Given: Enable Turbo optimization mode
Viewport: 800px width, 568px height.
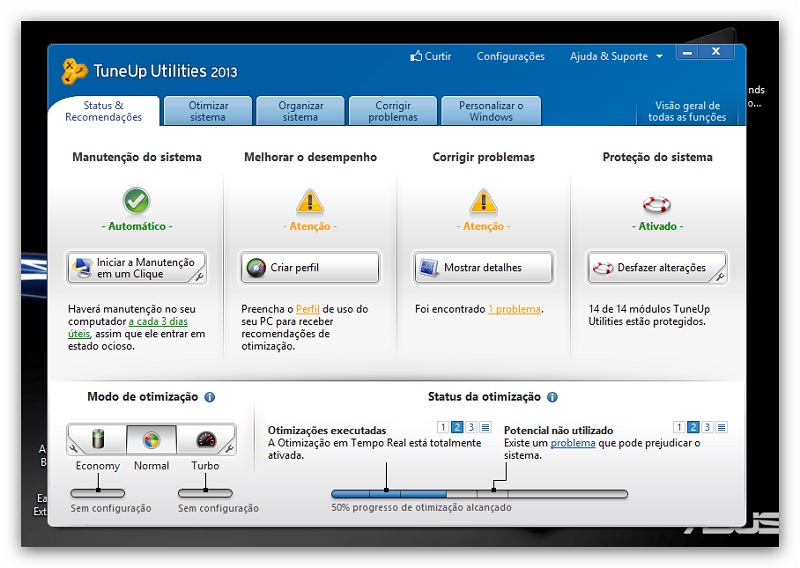Looking at the screenshot, I should pyautogui.click(x=205, y=439).
